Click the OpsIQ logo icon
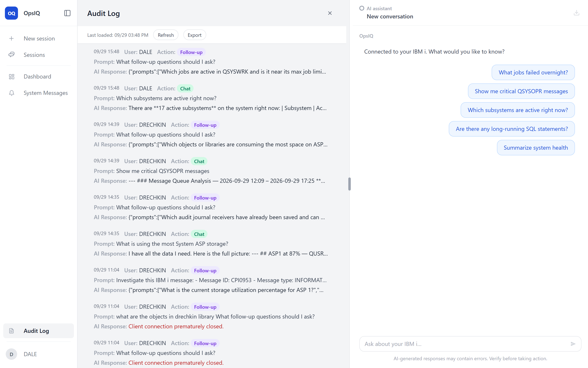The image size is (588, 368). [11, 13]
